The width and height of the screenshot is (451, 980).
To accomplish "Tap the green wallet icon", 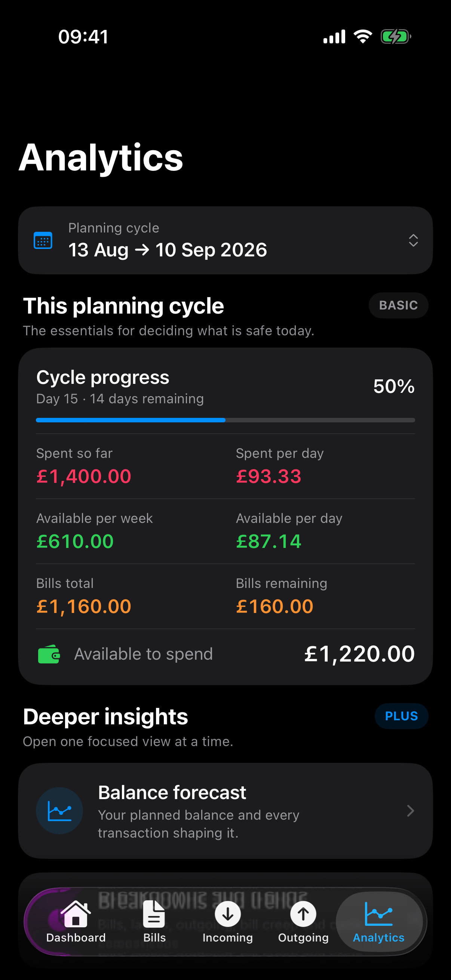I will (49, 654).
